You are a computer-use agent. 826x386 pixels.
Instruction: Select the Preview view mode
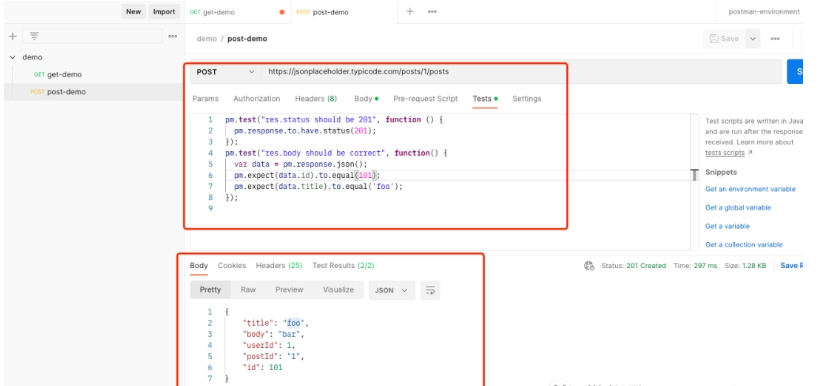(289, 290)
